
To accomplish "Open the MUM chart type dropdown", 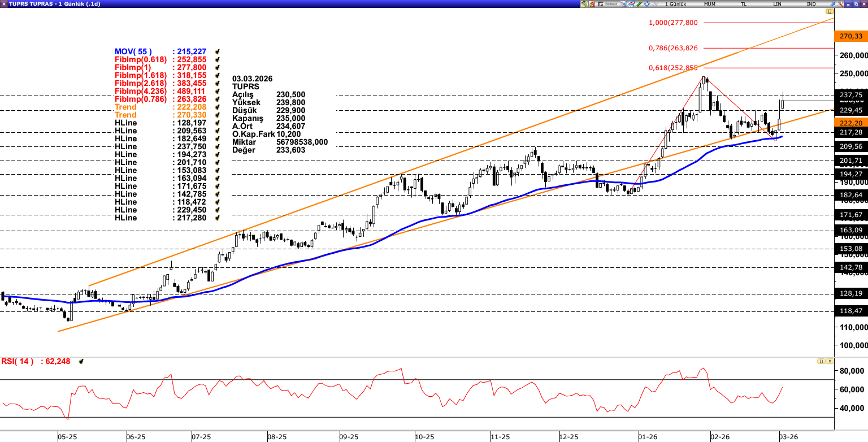I will [710, 4].
